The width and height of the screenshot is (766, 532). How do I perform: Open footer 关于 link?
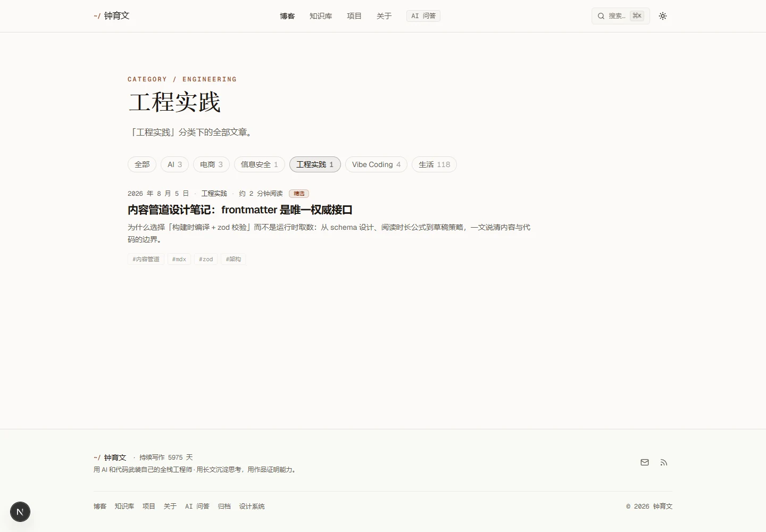coord(170,506)
